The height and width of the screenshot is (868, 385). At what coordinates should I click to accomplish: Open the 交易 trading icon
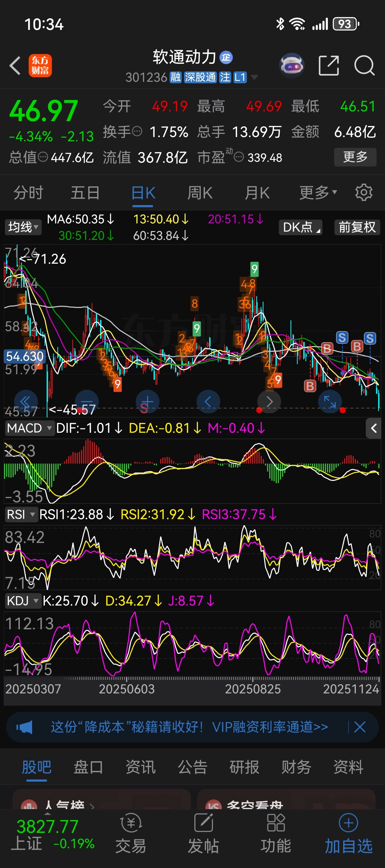[x=131, y=823]
